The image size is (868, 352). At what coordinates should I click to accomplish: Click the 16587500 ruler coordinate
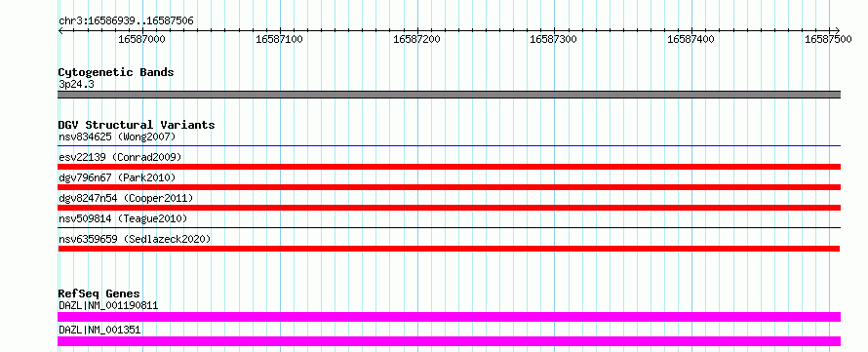[x=828, y=39]
